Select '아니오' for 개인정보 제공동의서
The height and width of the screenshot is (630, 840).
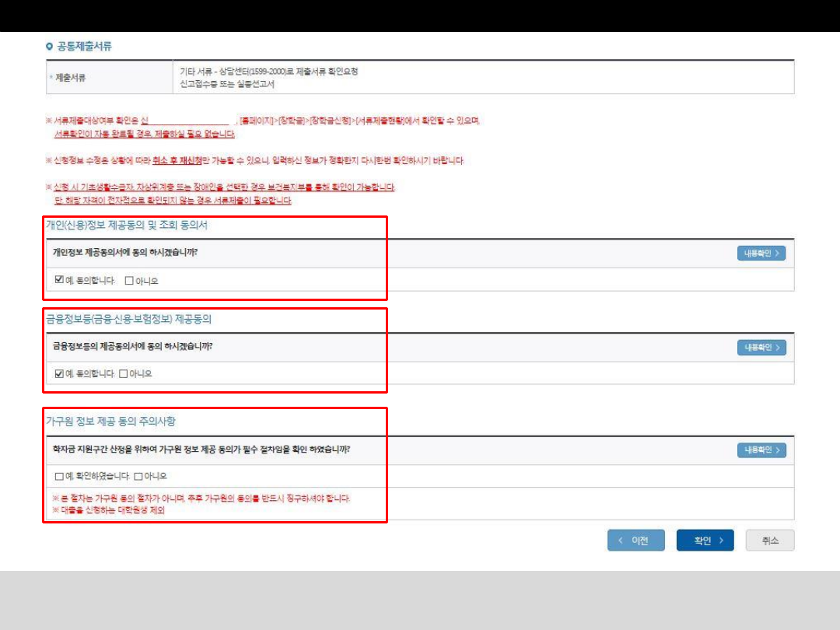(129, 281)
